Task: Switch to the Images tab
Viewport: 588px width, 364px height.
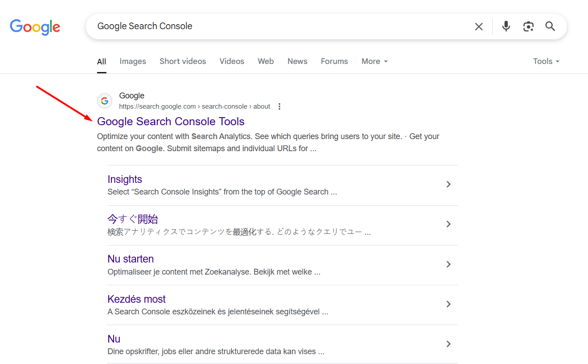Action: 133,61
